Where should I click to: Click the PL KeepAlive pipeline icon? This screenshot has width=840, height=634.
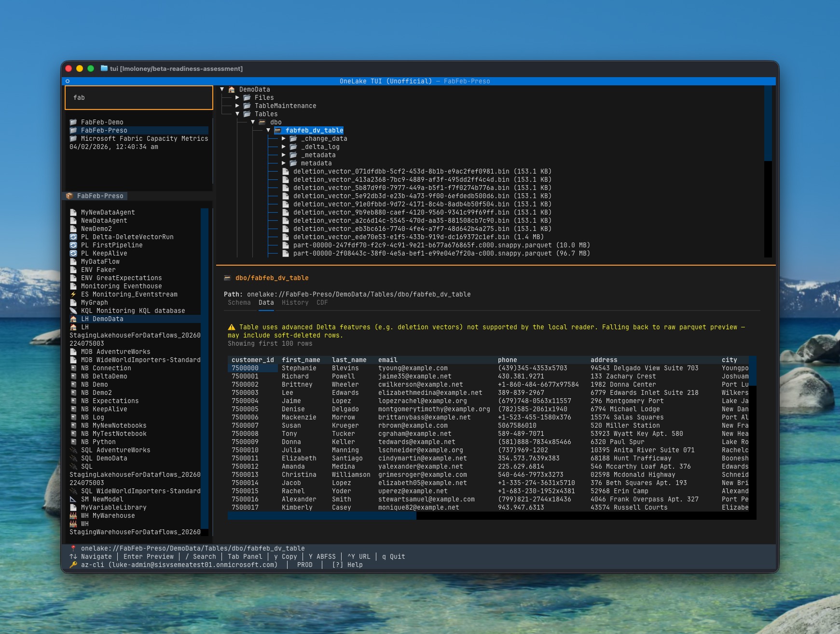[x=73, y=254]
